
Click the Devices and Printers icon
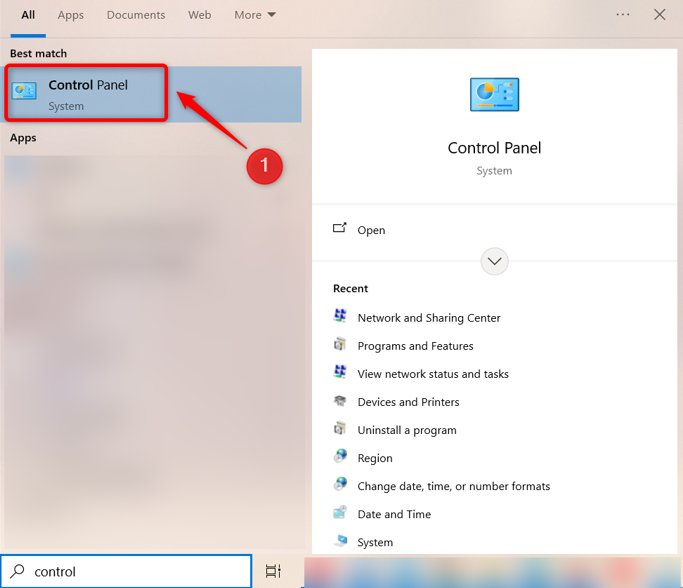point(340,400)
